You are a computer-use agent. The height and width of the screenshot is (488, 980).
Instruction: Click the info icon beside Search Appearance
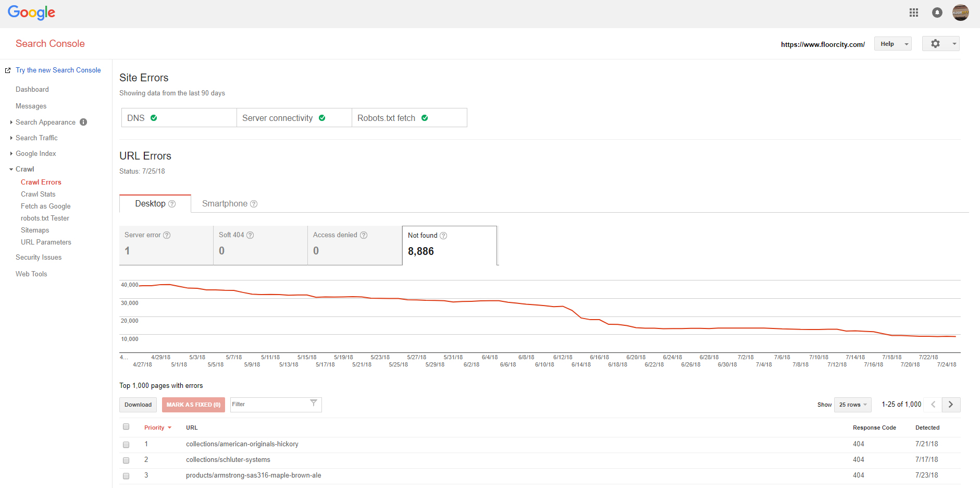83,122
